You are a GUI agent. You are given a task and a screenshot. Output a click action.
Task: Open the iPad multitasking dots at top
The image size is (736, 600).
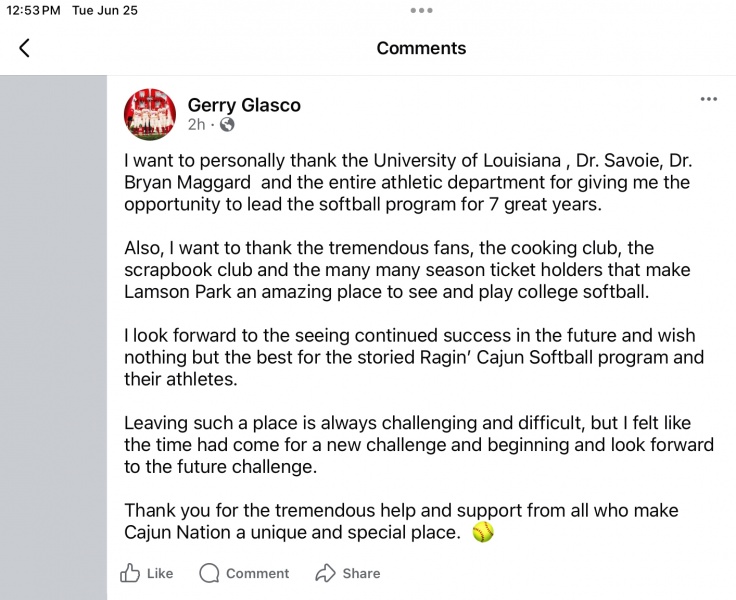[421, 10]
